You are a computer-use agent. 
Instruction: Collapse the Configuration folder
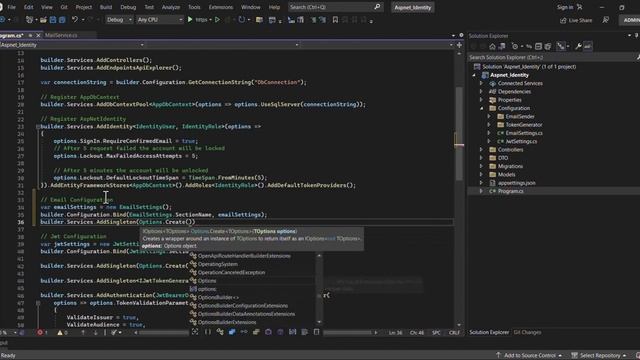coord(482,108)
